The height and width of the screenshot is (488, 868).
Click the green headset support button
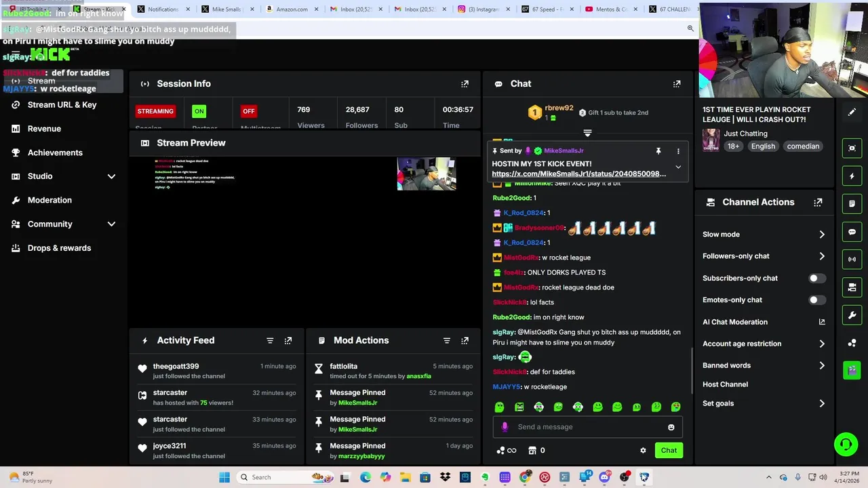(846, 445)
